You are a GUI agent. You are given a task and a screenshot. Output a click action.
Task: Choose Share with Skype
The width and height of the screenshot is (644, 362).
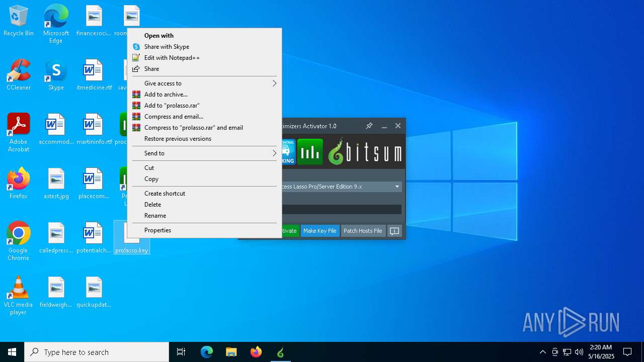coord(204,47)
